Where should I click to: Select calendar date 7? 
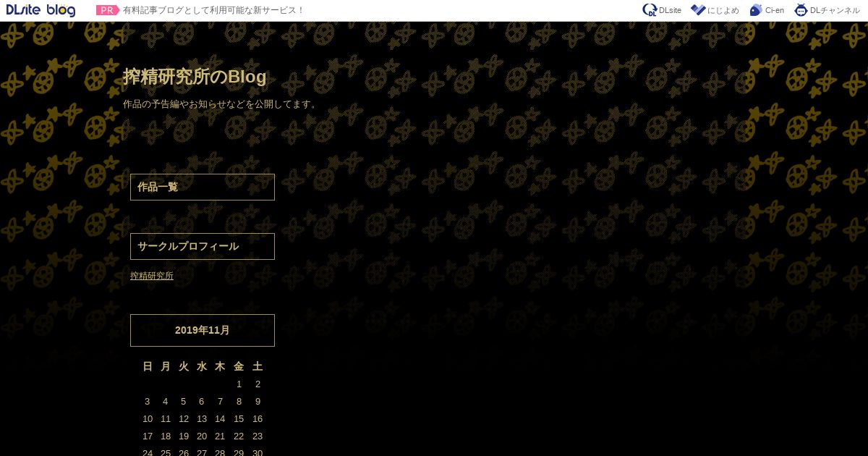click(220, 402)
